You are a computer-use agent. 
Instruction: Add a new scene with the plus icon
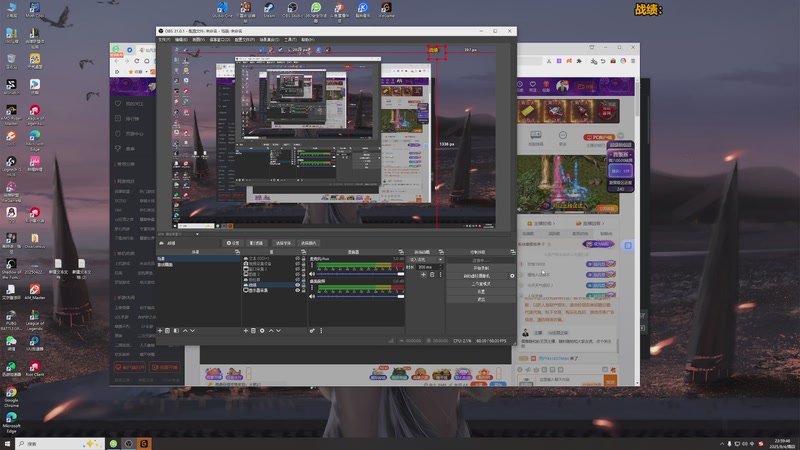point(160,331)
